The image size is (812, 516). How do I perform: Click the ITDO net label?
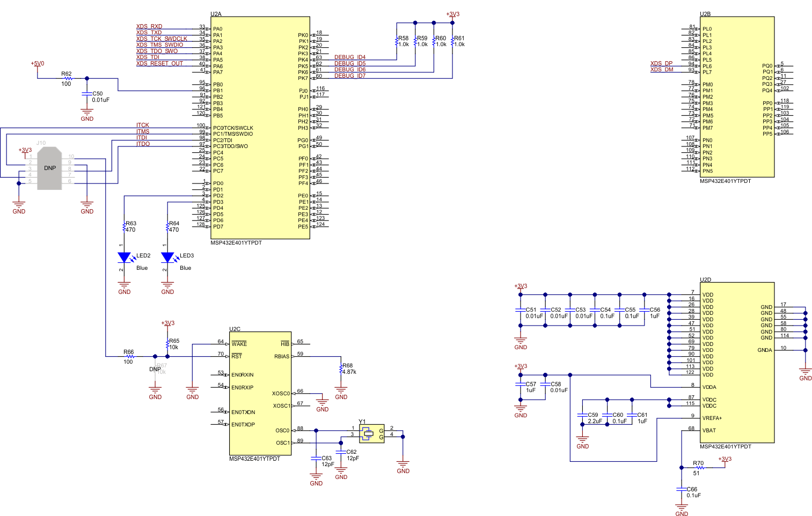click(x=143, y=144)
